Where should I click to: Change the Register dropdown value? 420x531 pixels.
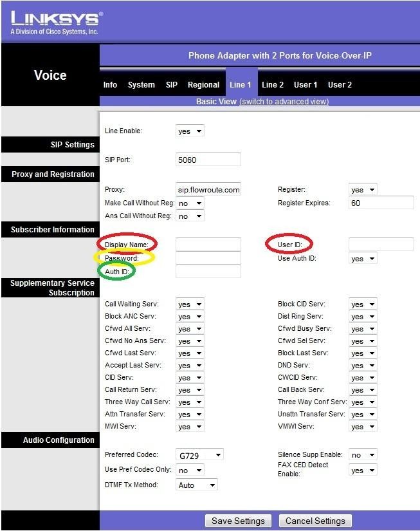pos(363,190)
